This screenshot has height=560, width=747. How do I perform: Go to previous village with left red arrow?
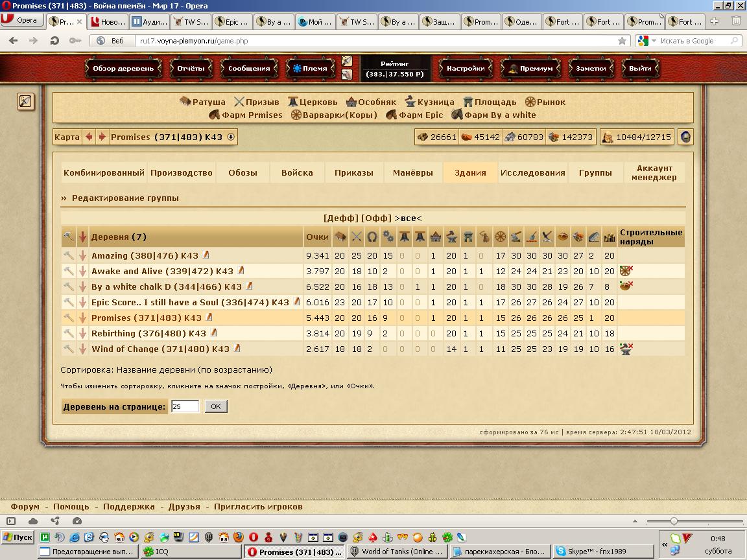pos(89,137)
